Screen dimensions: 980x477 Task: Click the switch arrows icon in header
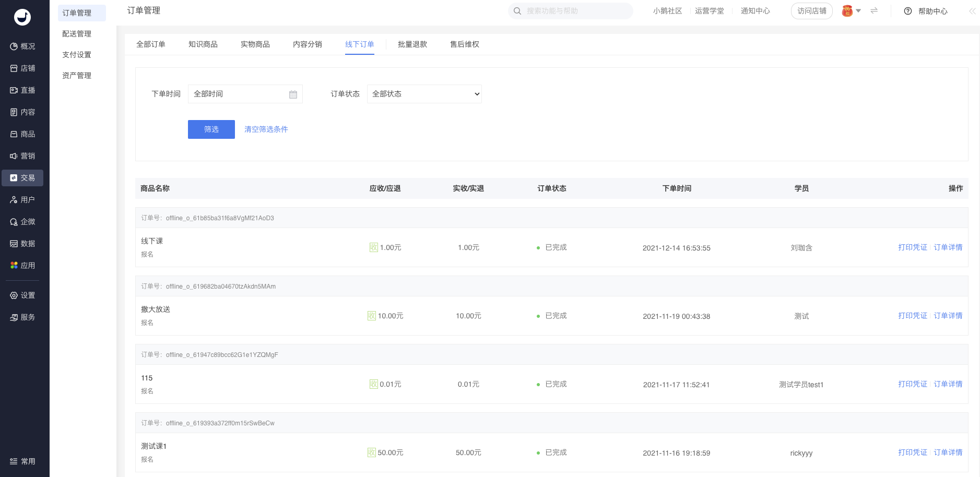(x=874, y=11)
